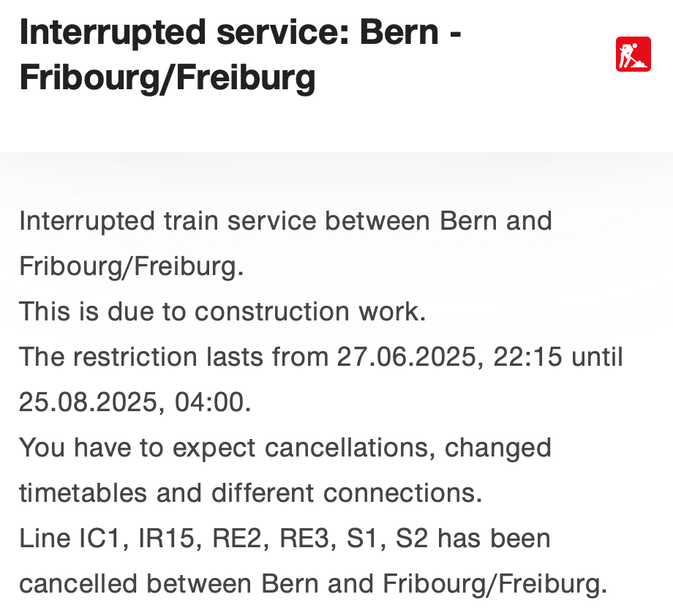The height and width of the screenshot is (616, 673).
Task: Click the word "timetables" in the notice
Action: coord(83,493)
